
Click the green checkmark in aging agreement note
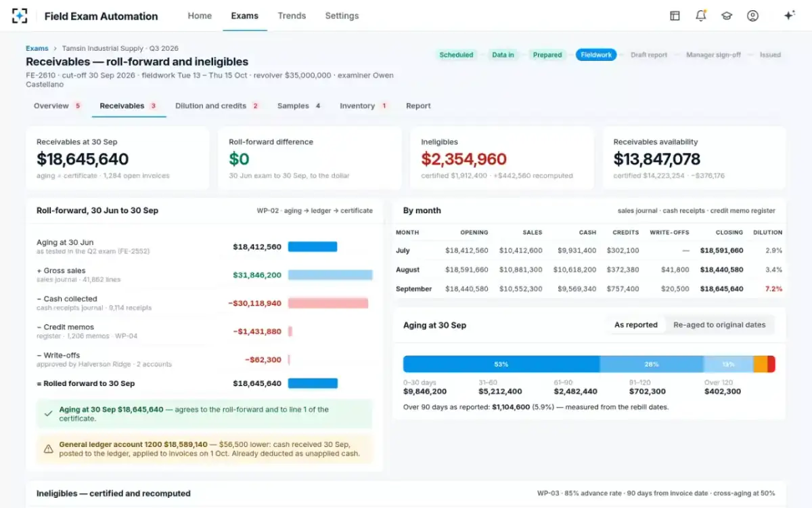(x=48, y=414)
